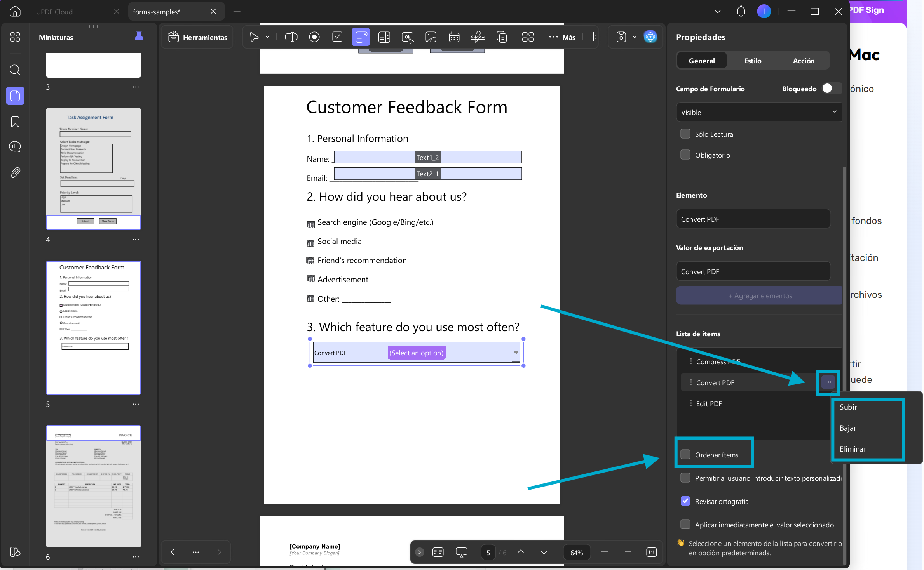Choose Eliminar from the context menu

tap(853, 449)
